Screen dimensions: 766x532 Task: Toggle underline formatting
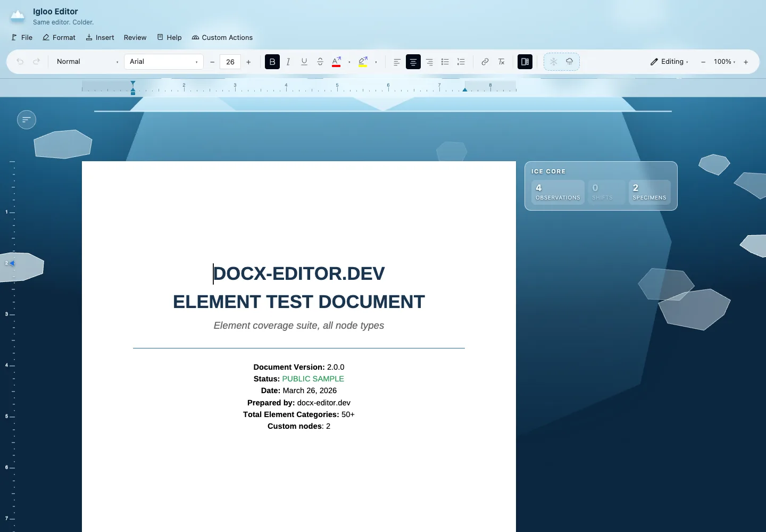[x=304, y=62]
